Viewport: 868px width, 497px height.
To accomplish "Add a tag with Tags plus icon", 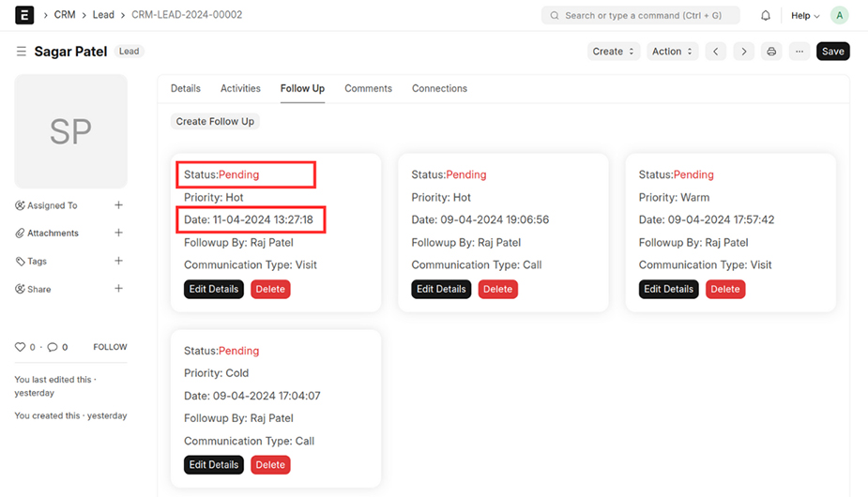I will [x=118, y=262].
